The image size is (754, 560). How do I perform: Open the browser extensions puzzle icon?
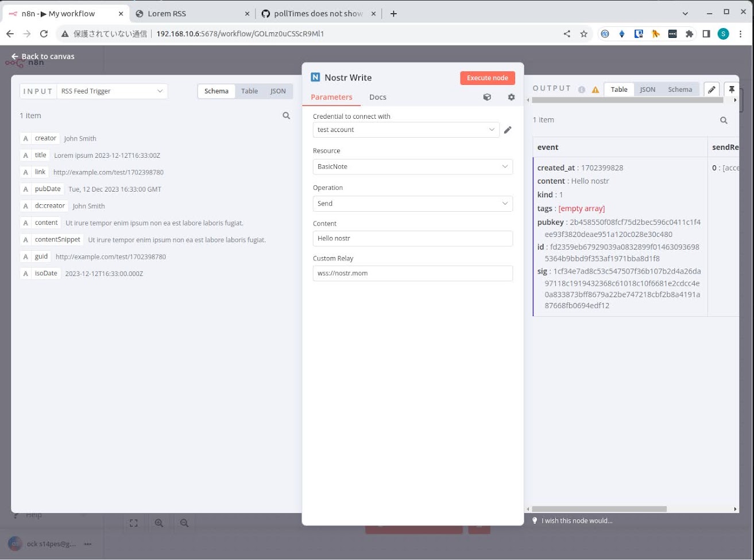pyautogui.click(x=690, y=34)
